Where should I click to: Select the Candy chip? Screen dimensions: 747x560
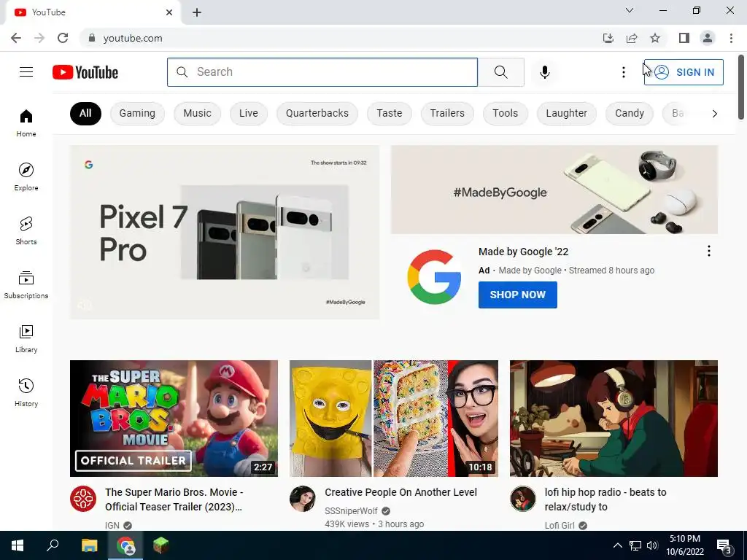(630, 113)
